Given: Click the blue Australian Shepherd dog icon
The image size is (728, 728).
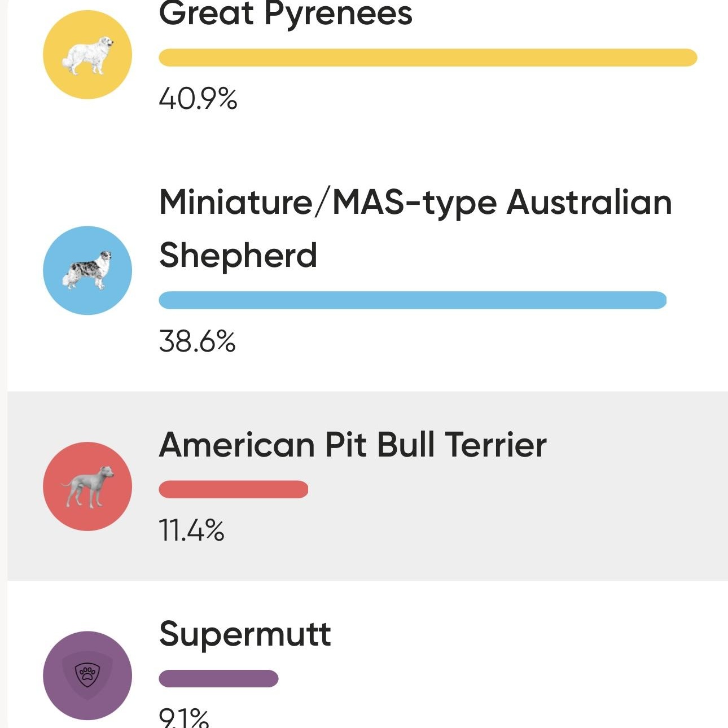Looking at the screenshot, I should tap(87, 270).
